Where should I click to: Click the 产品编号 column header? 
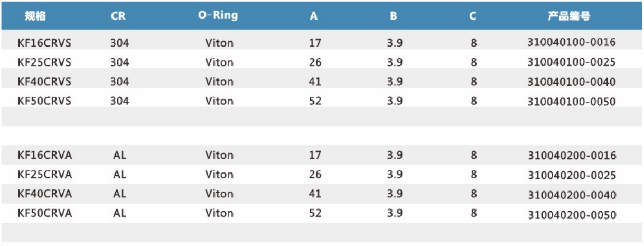pos(569,16)
